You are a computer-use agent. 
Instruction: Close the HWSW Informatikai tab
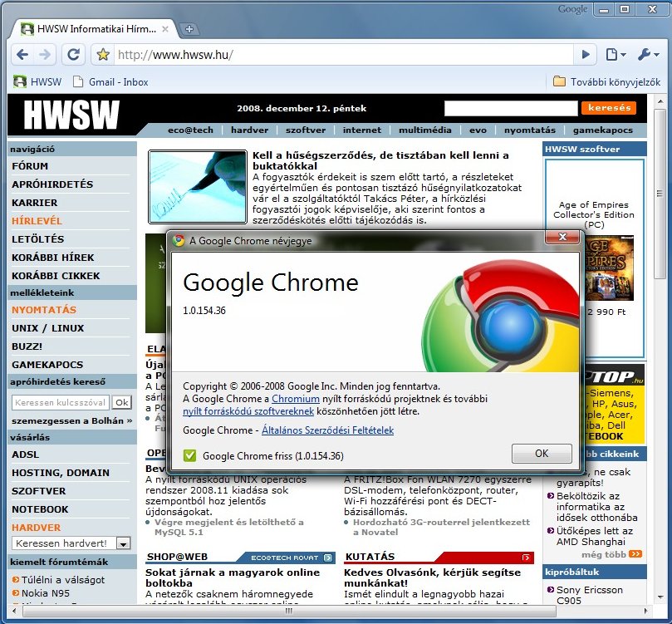click(x=165, y=29)
